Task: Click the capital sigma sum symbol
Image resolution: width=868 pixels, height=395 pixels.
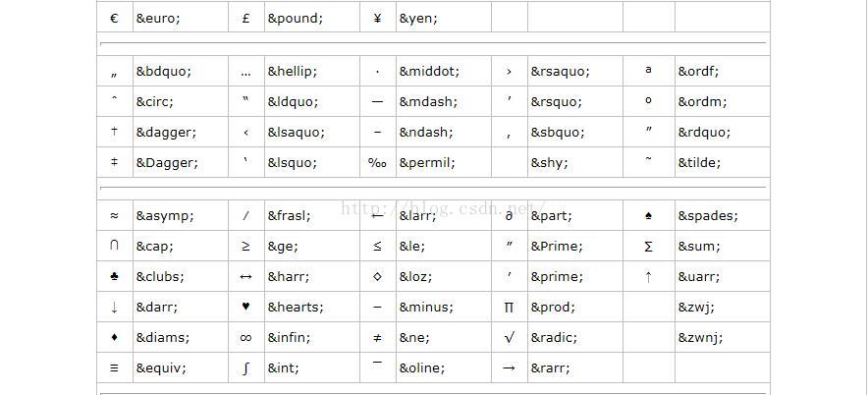Action: pos(648,246)
